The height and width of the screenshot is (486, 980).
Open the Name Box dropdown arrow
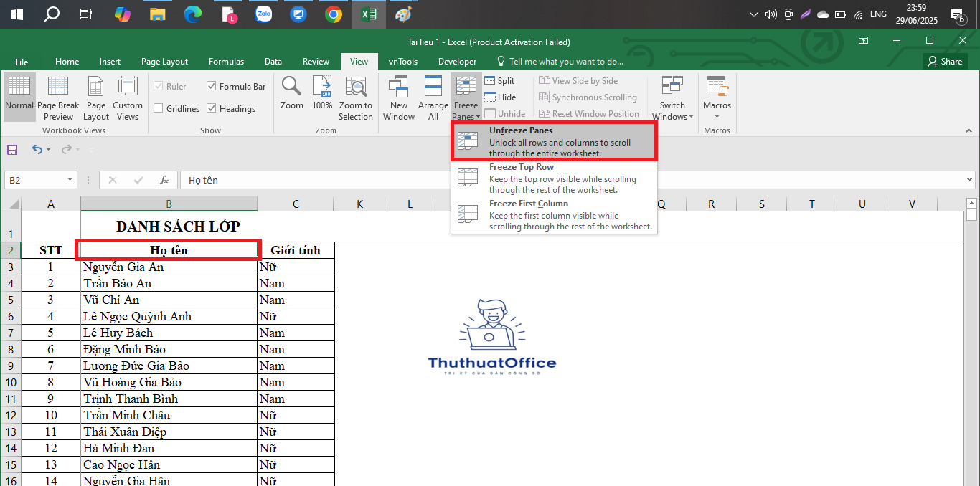pos(70,180)
